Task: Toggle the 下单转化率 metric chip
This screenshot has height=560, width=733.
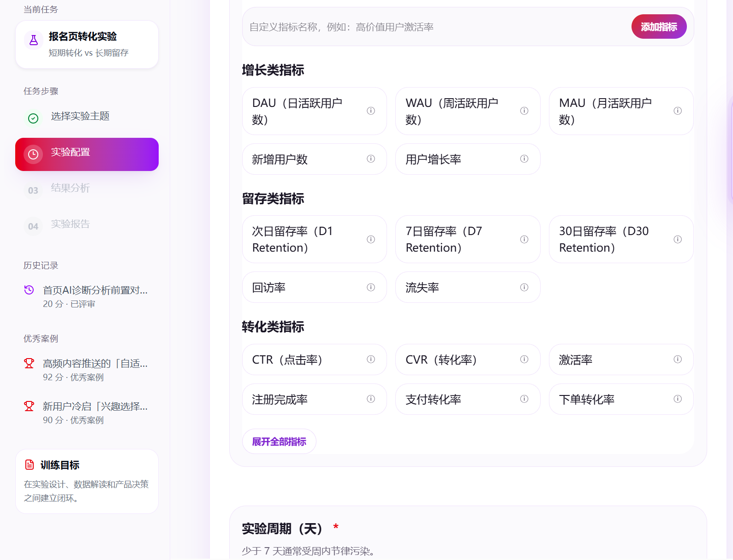Action: pos(621,399)
